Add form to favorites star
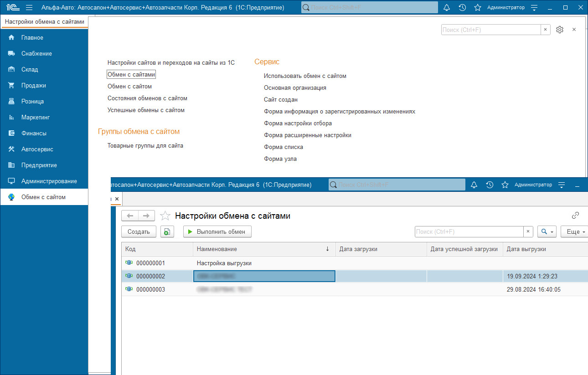The height and width of the screenshot is (375, 588). coord(165,216)
